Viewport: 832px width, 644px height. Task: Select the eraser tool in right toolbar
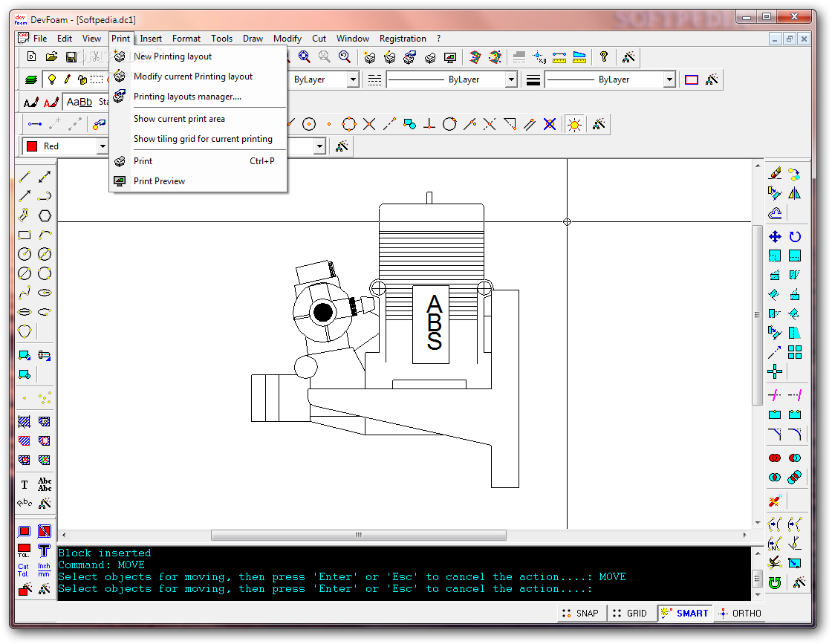pos(775,174)
